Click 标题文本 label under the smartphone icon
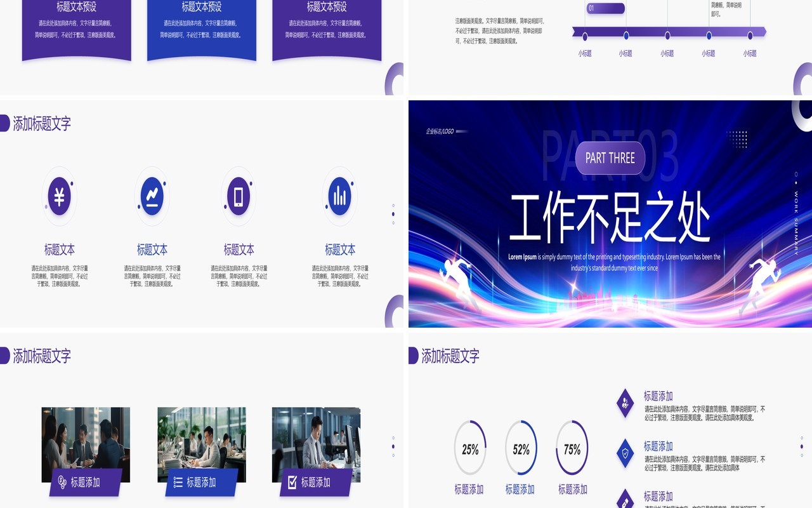 click(239, 250)
